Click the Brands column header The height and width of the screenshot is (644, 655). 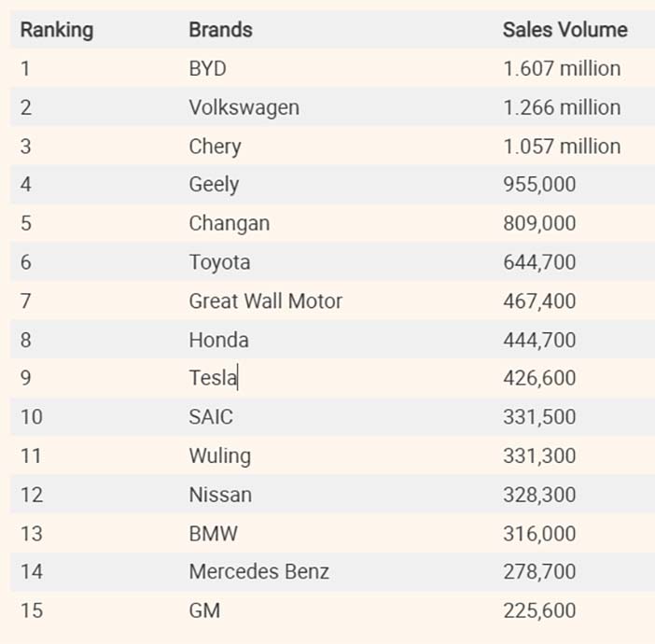[220, 30]
